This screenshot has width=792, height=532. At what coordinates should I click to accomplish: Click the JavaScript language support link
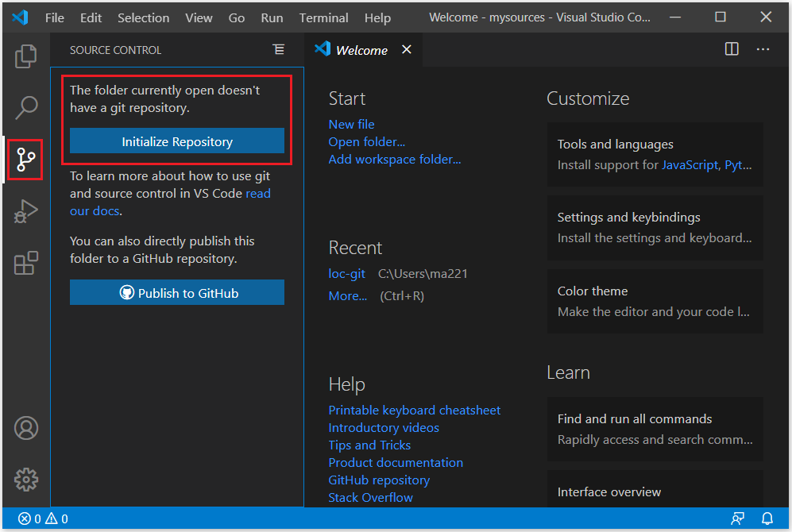(x=690, y=165)
